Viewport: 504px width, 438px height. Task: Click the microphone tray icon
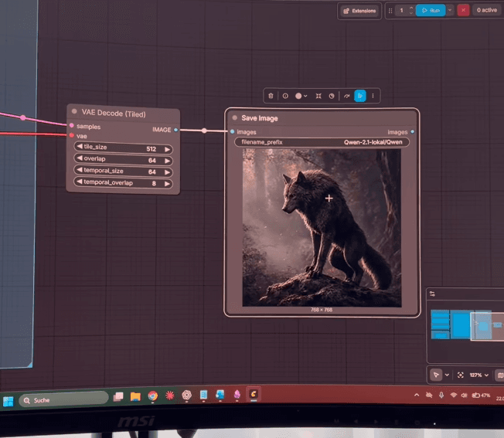441,395
